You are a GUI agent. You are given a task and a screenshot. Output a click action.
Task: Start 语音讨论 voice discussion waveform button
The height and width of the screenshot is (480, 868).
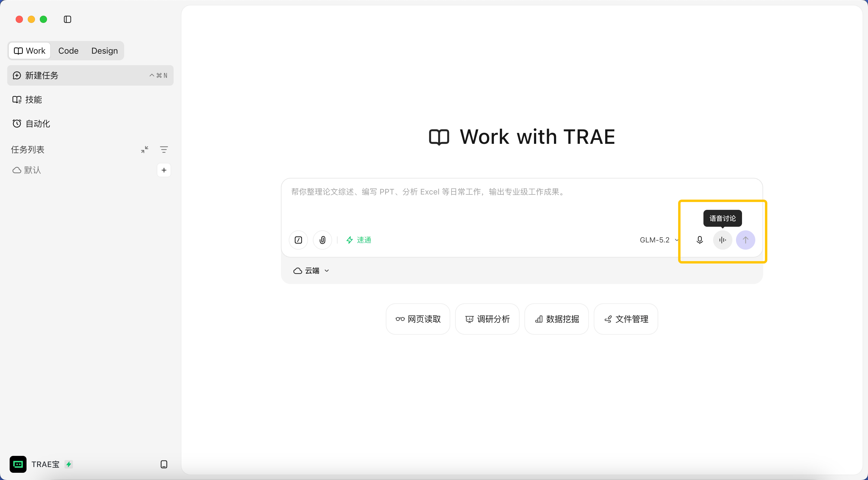722,240
